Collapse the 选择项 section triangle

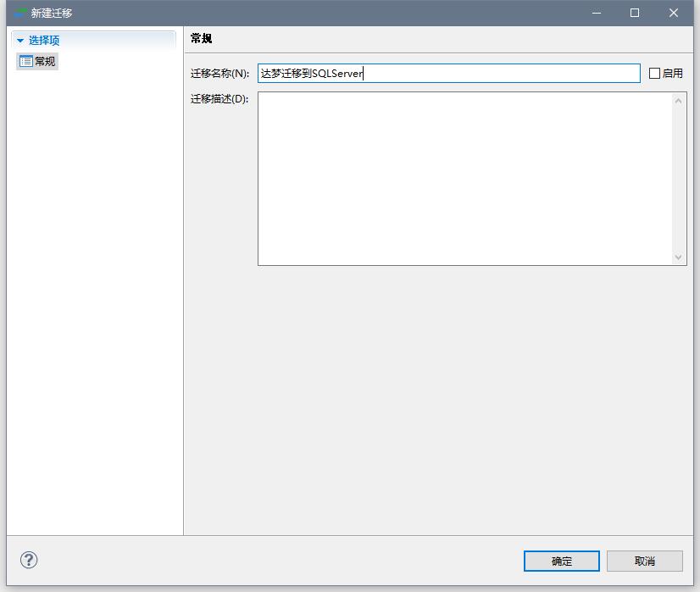pyautogui.click(x=20, y=40)
